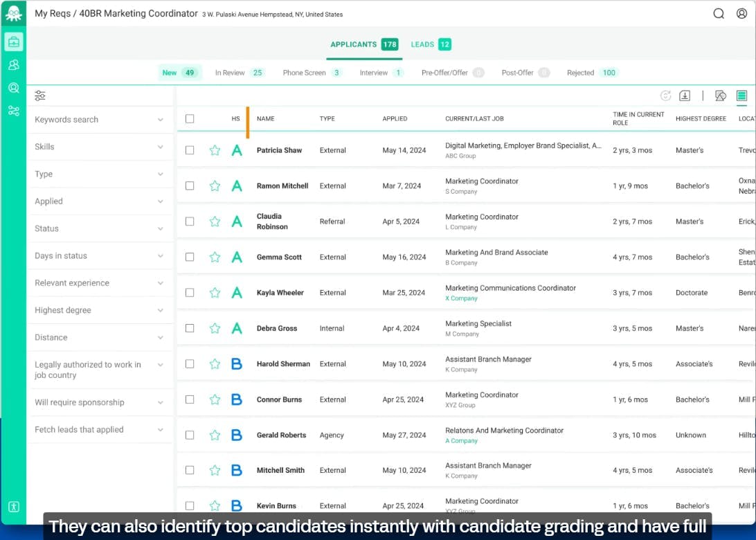Expand the Will require sponsorship filter
This screenshot has width=756, height=540.
pyautogui.click(x=99, y=402)
